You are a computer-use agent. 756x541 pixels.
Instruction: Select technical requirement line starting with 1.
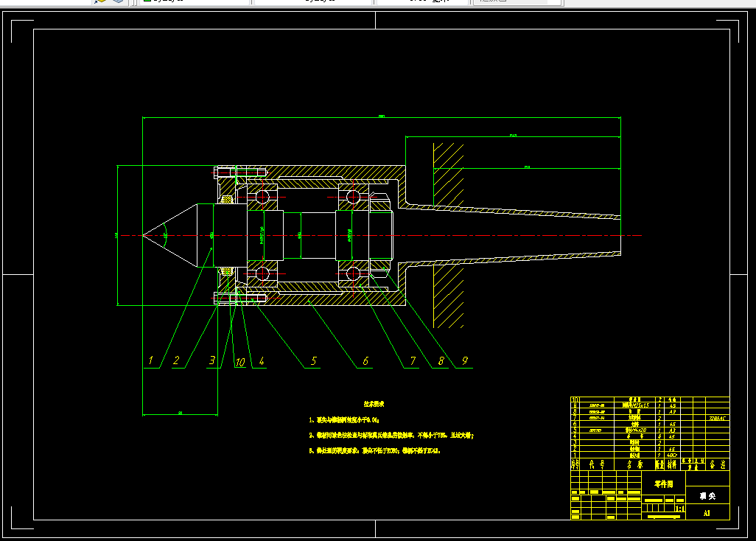344,420
